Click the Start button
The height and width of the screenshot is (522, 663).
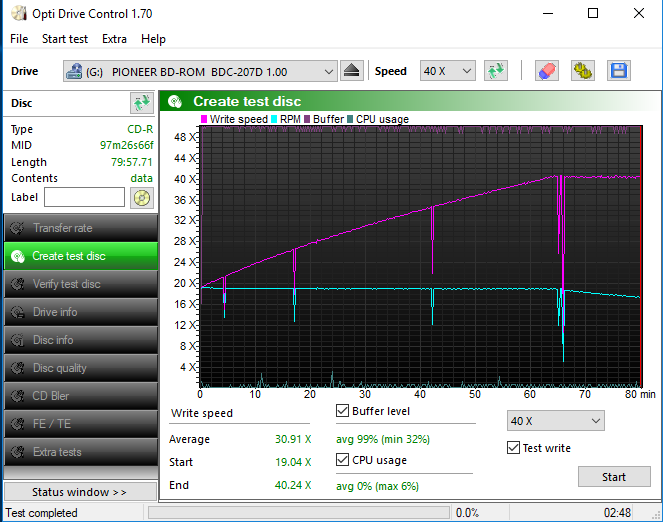click(614, 477)
